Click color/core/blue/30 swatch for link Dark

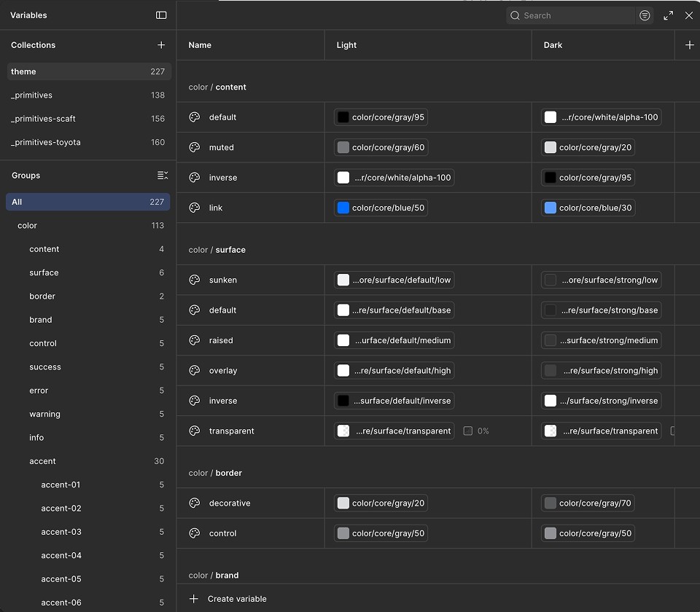[x=551, y=208]
